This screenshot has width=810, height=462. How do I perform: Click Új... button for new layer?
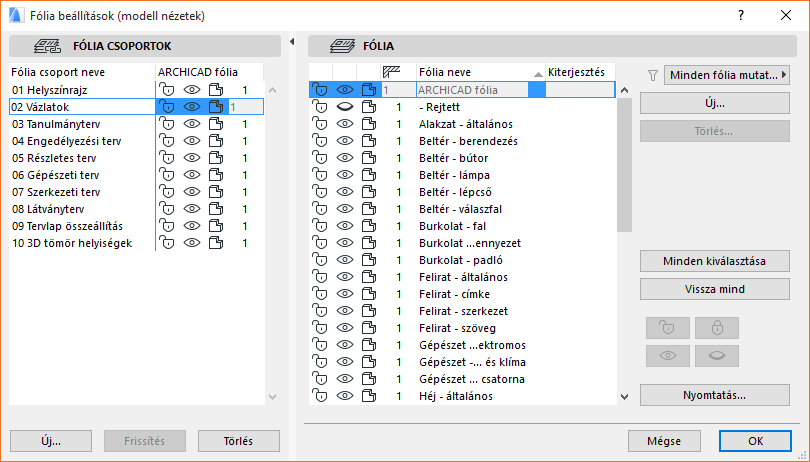[x=714, y=103]
